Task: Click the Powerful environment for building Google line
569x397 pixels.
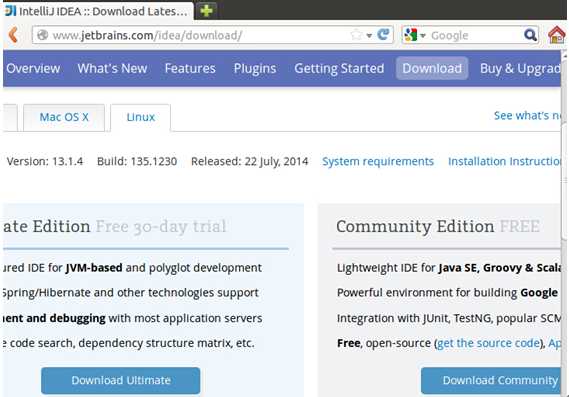Action: 447,292
